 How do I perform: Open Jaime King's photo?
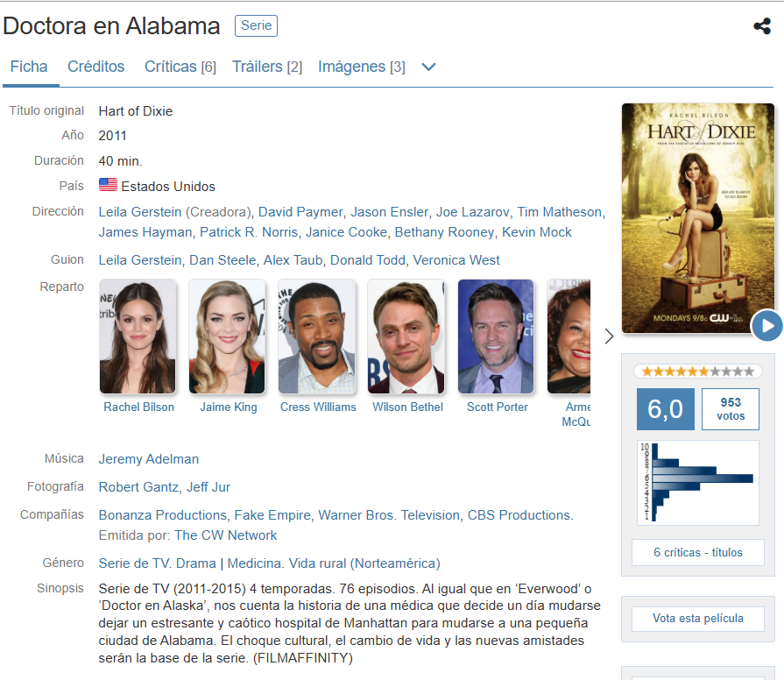tap(227, 336)
